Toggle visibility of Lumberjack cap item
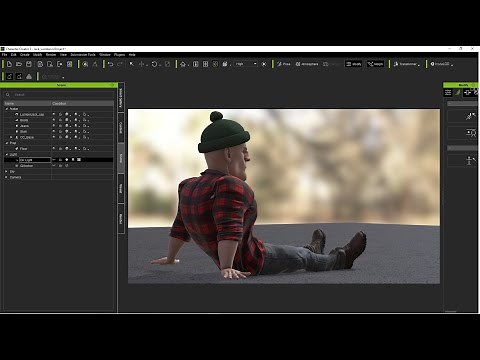The height and width of the screenshot is (360, 480). click(54, 114)
